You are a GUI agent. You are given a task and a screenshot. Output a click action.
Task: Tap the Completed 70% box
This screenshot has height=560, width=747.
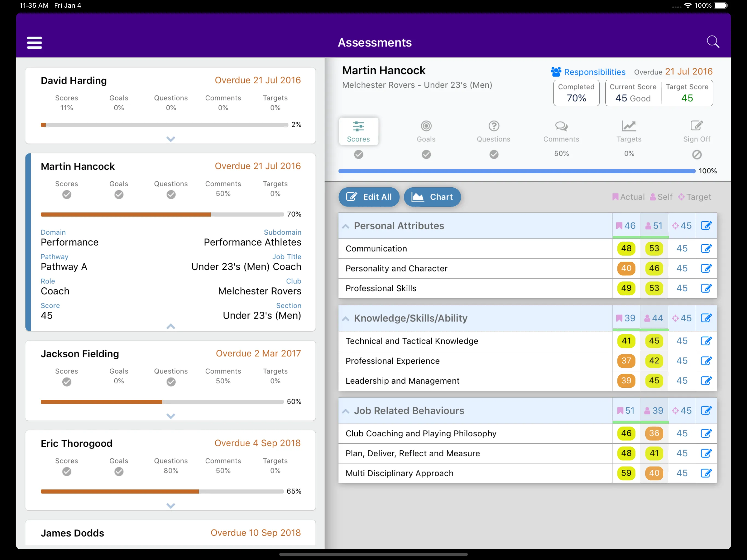tap(576, 93)
